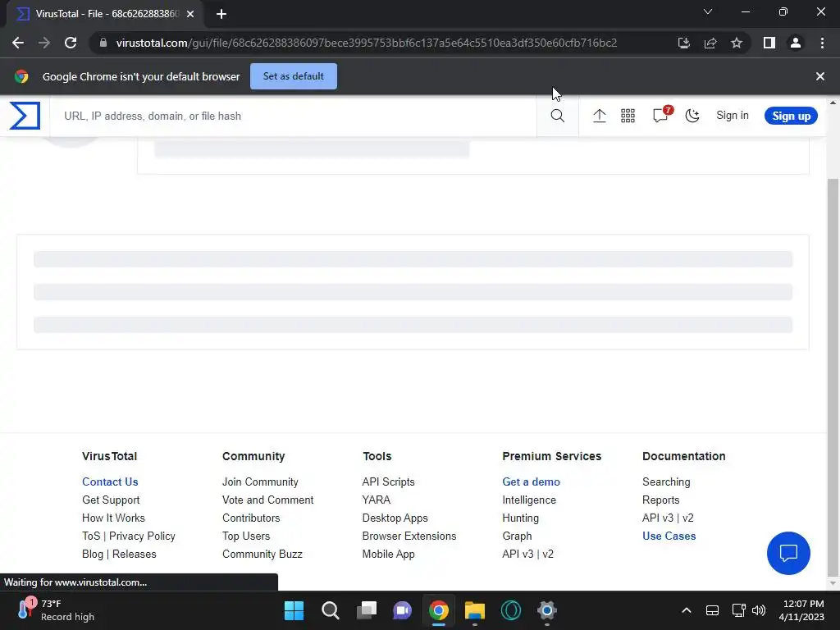Open Mobile App link
This screenshot has height=630, width=840.
click(x=388, y=554)
